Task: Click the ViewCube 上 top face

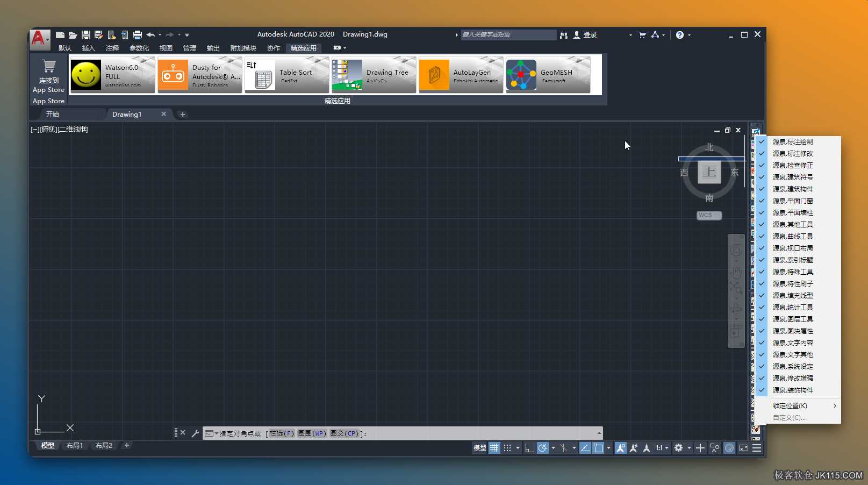Action: tap(709, 173)
